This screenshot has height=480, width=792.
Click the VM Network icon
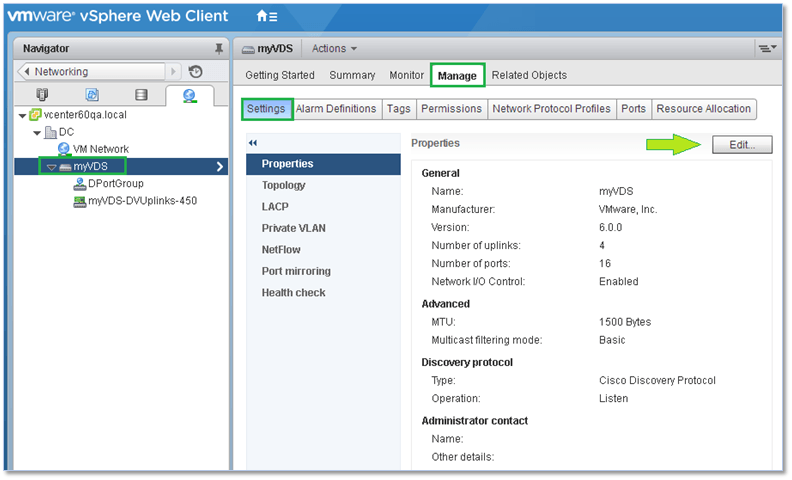pos(64,149)
